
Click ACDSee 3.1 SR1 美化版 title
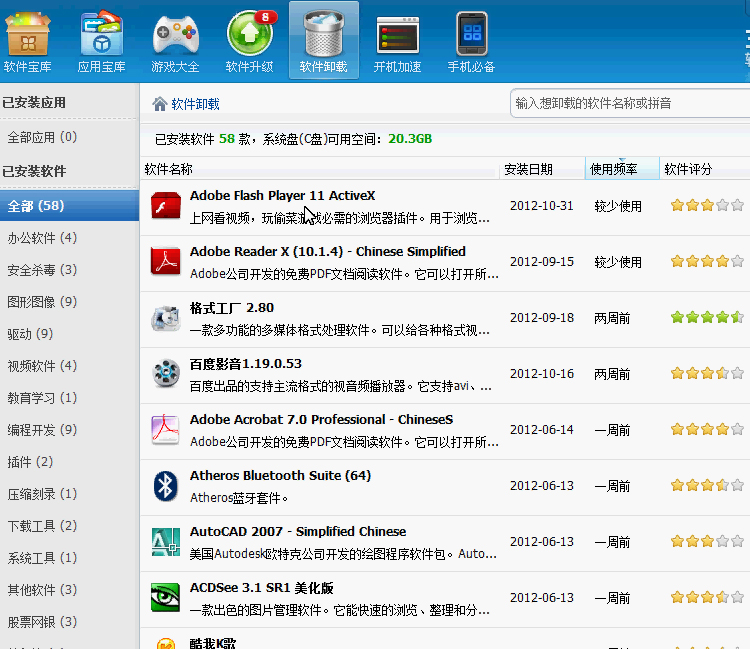coord(262,588)
